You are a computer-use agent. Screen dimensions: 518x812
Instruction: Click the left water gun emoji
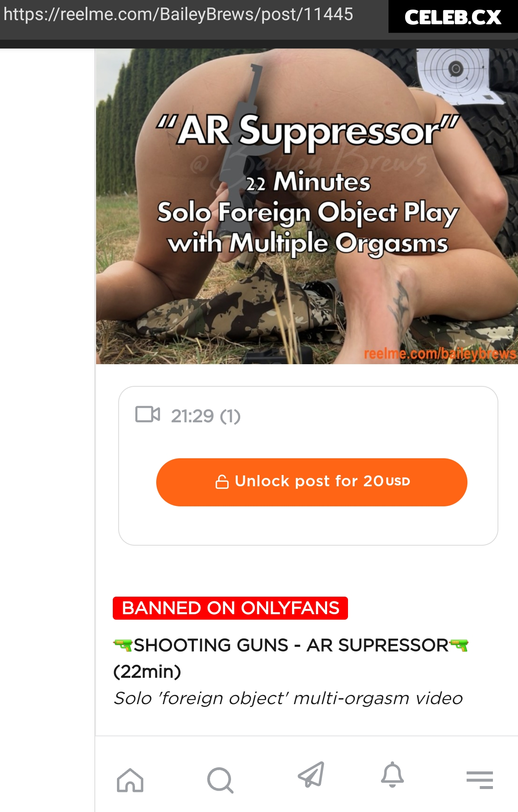pyautogui.click(x=123, y=645)
